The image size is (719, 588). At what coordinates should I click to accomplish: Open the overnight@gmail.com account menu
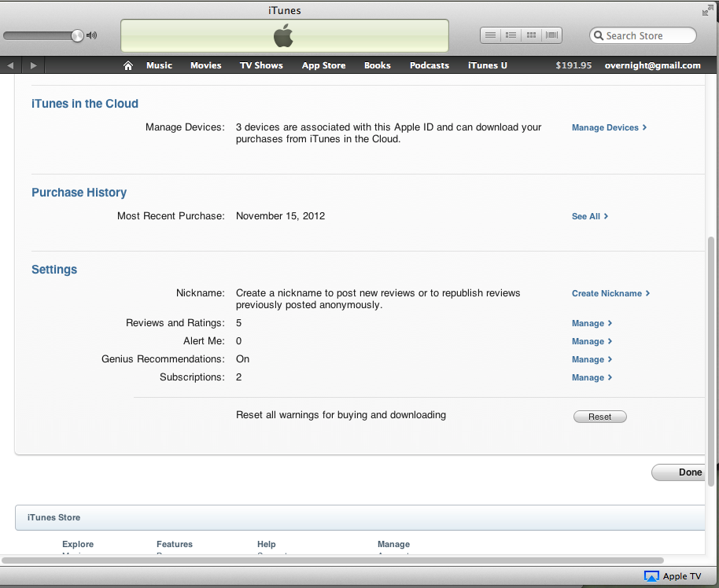point(652,65)
